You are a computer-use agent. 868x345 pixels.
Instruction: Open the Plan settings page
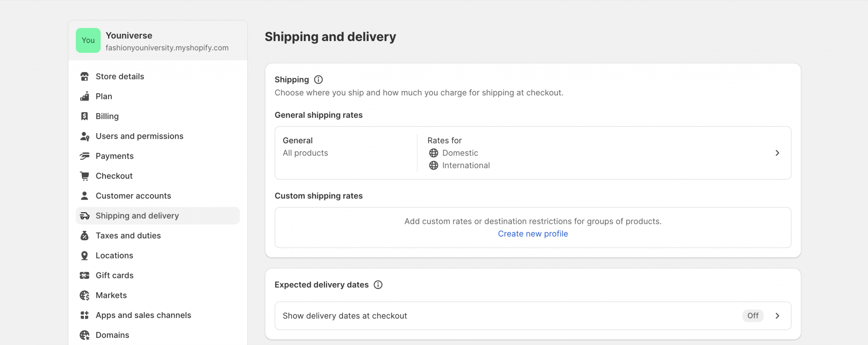pos(104,96)
